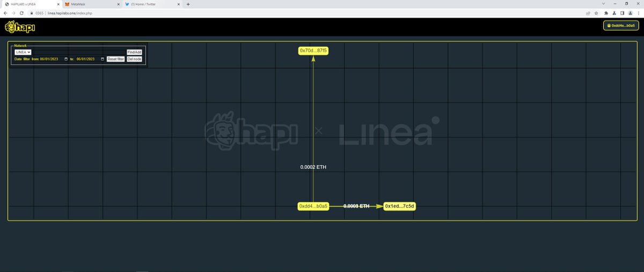Viewport: 644px width, 272px height.
Task: Close the Home / Twitter tab
Action: tap(179, 4)
